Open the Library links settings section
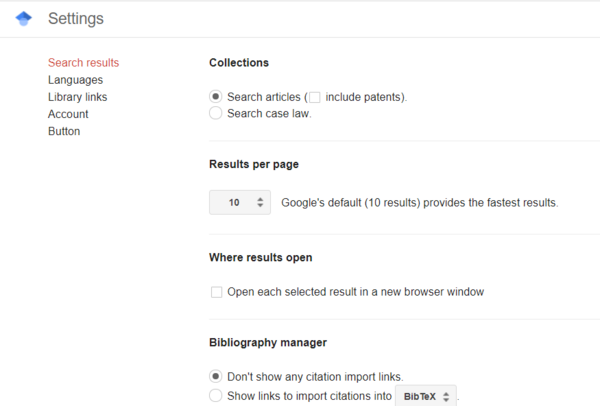600x406 pixels. click(77, 97)
